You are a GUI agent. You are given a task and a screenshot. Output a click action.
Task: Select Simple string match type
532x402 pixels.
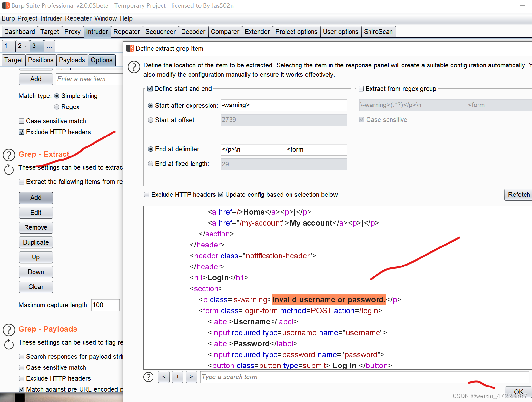point(57,96)
